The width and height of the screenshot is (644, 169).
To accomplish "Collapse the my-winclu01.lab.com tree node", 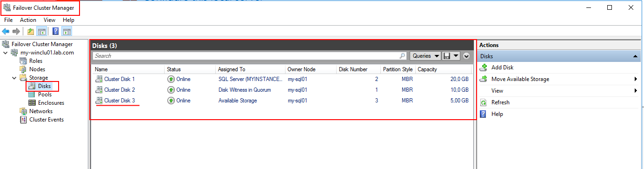I will pos(5,53).
